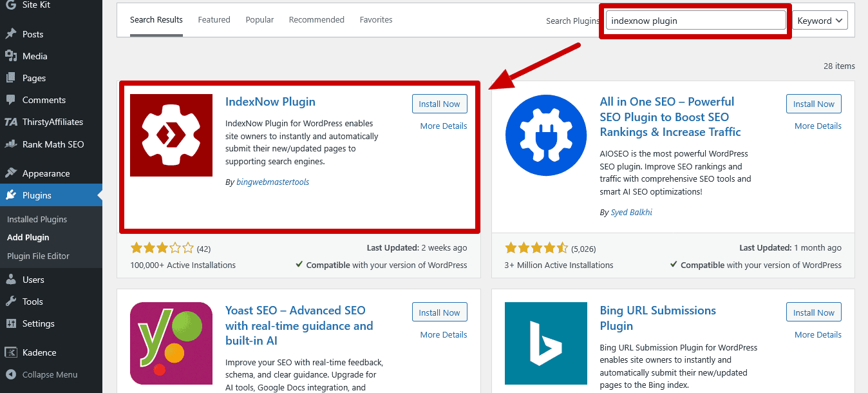The image size is (868, 393).
Task: Switch to the Favorites tab
Action: point(376,19)
